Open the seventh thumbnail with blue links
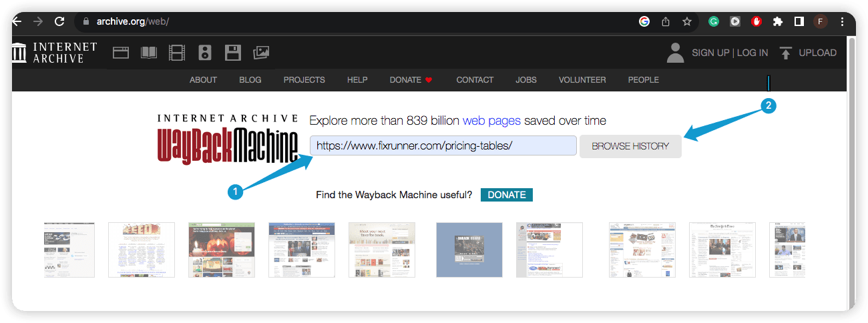The width and height of the screenshot is (868, 323). coord(549,250)
